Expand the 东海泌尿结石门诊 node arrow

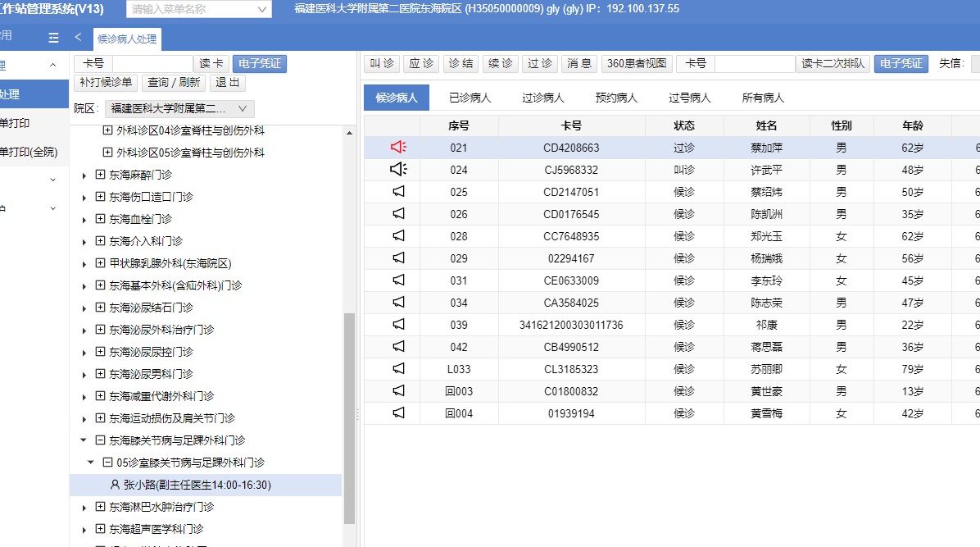(84, 308)
